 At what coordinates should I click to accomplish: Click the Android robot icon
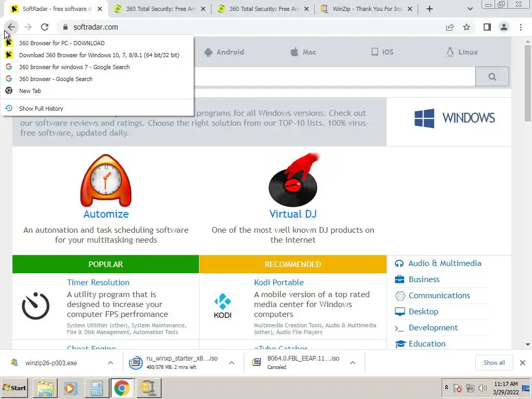pyautogui.click(x=208, y=52)
